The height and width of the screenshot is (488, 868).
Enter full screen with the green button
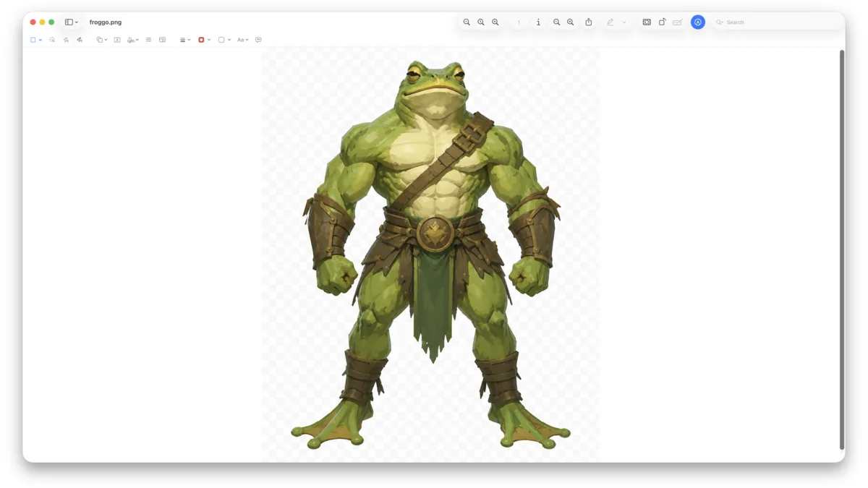(x=51, y=22)
